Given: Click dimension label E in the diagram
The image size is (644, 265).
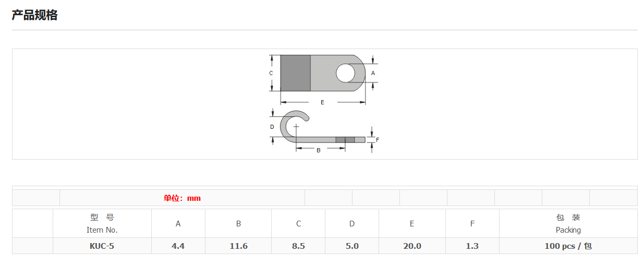Looking at the screenshot, I should pos(322,102).
